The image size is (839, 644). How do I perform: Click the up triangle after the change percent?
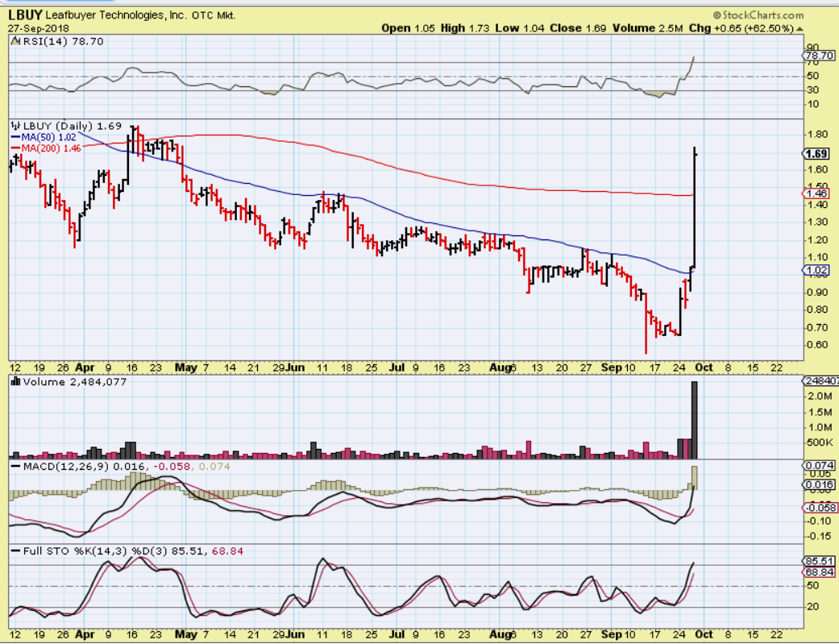(x=800, y=29)
